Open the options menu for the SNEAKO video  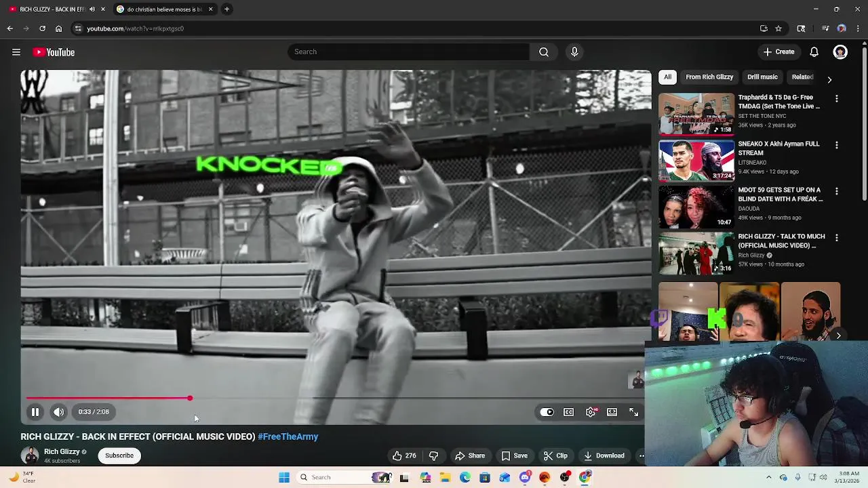click(x=837, y=145)
